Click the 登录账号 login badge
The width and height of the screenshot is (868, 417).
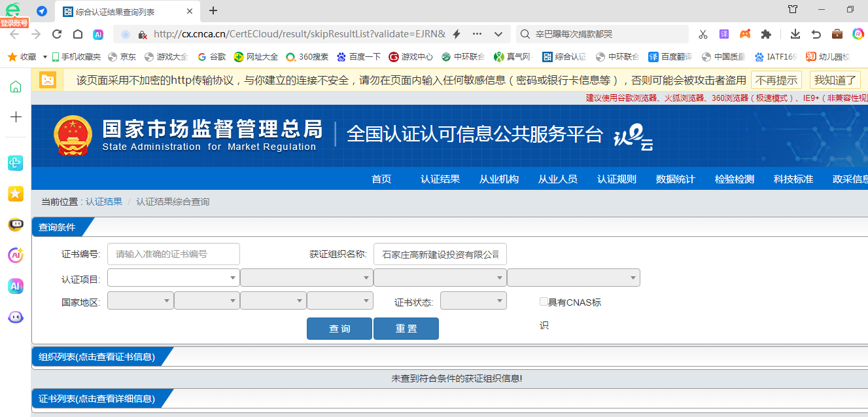14,23
